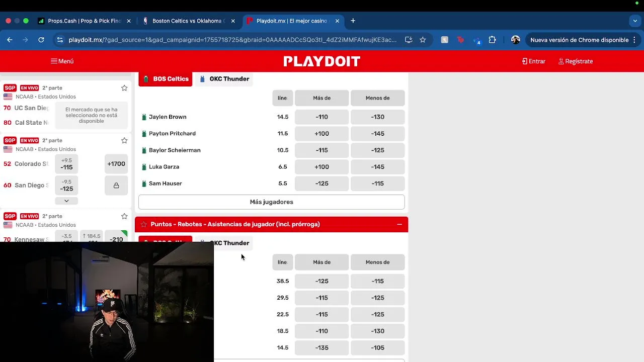Bet Luka Garza over at +100
The image size is (644, 362).
pos(321,166)
